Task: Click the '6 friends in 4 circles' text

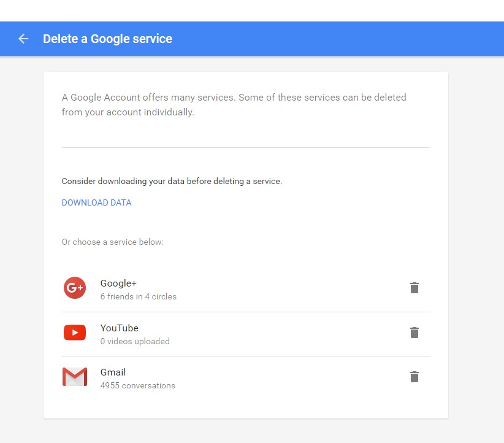Action: coord(138,297)
